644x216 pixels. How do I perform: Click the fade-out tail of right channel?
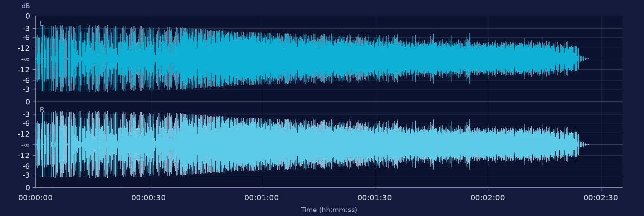584,144
